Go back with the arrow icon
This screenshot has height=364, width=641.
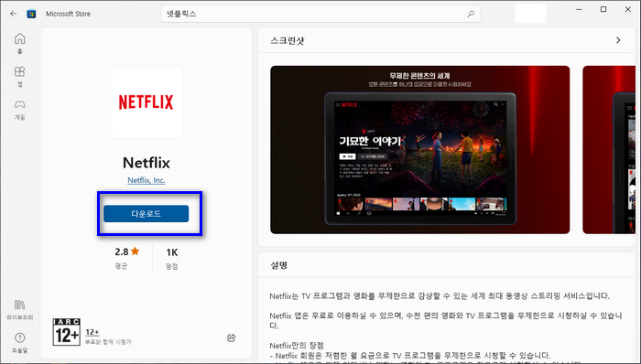pos(14,14)
